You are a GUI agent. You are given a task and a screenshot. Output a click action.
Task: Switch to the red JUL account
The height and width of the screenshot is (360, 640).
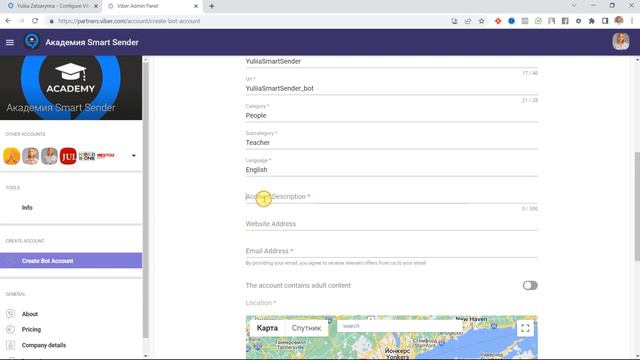(68, 156)
